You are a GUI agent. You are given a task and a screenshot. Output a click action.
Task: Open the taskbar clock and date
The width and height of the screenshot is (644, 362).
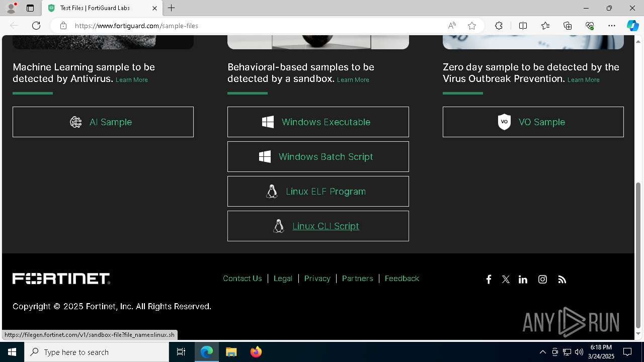602,352
